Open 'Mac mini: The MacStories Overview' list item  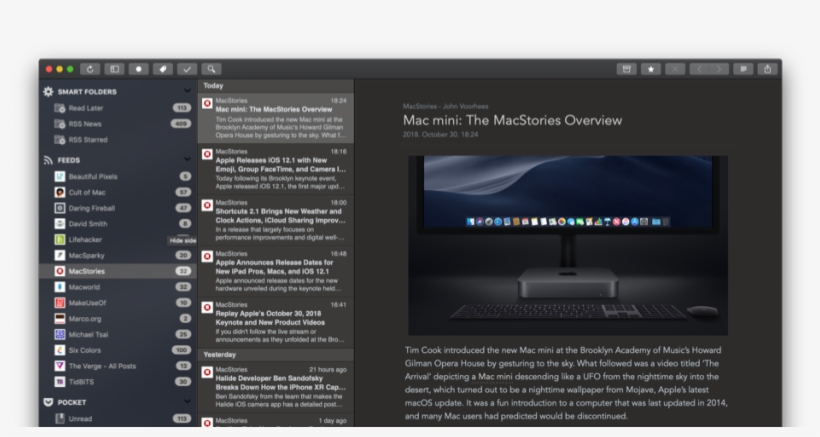click(276, 118)
